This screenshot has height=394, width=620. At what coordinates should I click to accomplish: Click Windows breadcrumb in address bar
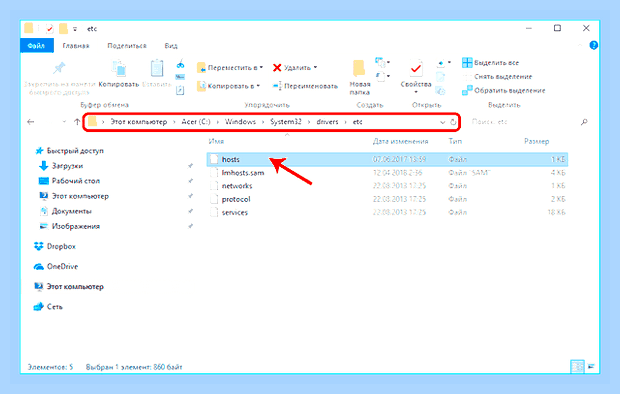pos(240,122)
